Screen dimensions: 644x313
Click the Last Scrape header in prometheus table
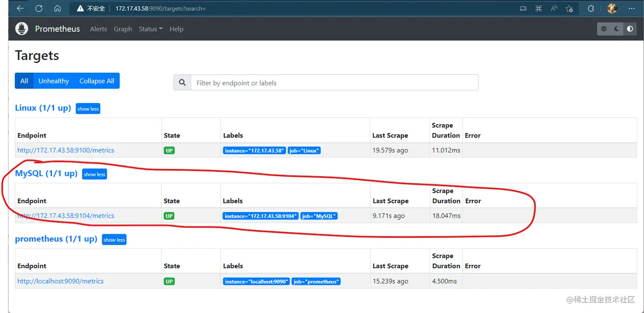point(390,266)
